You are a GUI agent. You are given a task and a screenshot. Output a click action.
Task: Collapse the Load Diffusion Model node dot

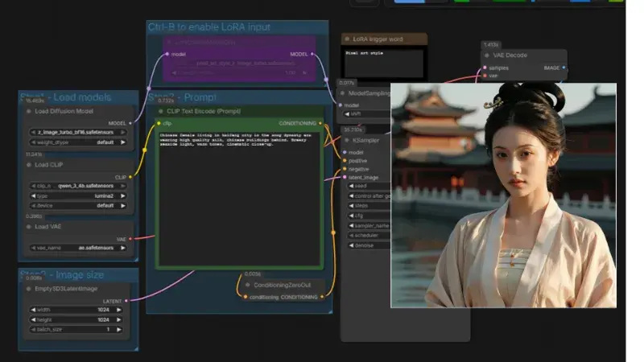[x=29, y=111]
